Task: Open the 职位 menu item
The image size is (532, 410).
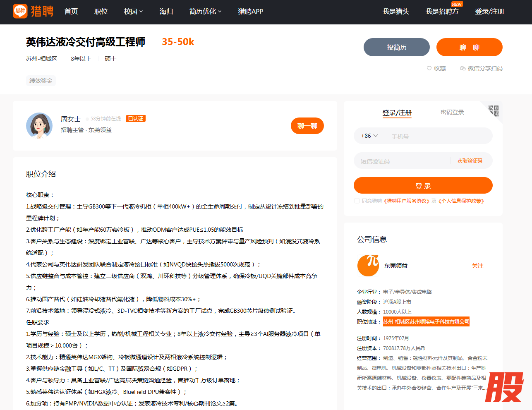Action: 101,12
